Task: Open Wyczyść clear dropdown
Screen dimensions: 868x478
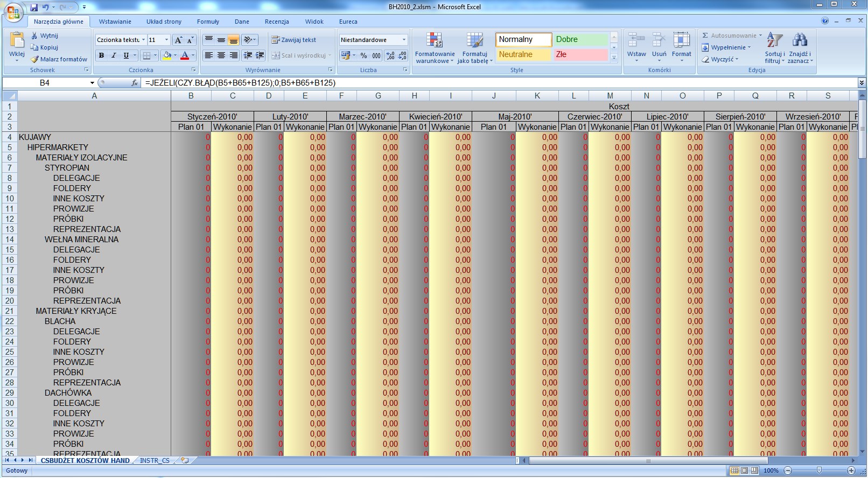Action: pyautogui.click(x=720, y=59)
